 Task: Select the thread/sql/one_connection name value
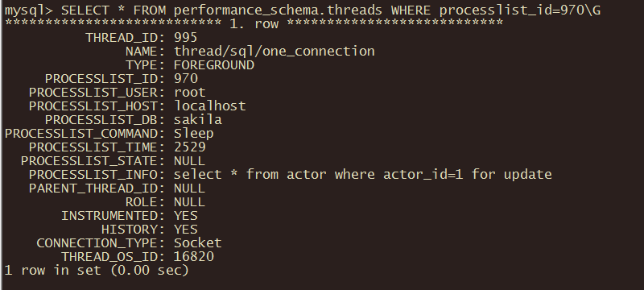(x=275, y=52)
